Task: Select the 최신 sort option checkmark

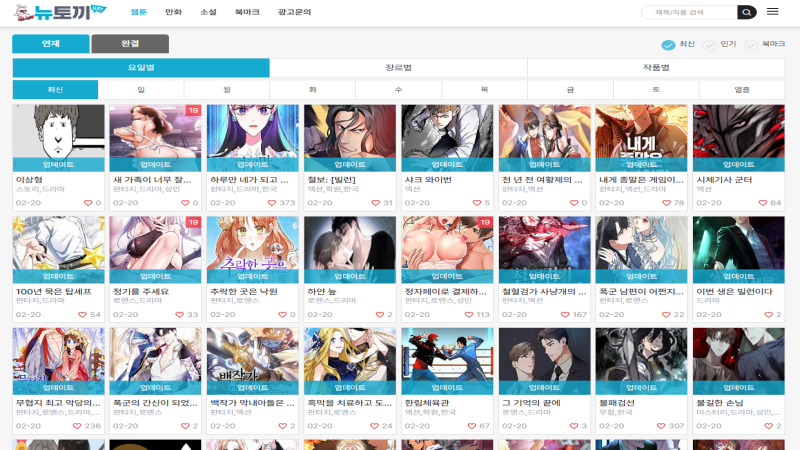Action: (x=668, y=45)
